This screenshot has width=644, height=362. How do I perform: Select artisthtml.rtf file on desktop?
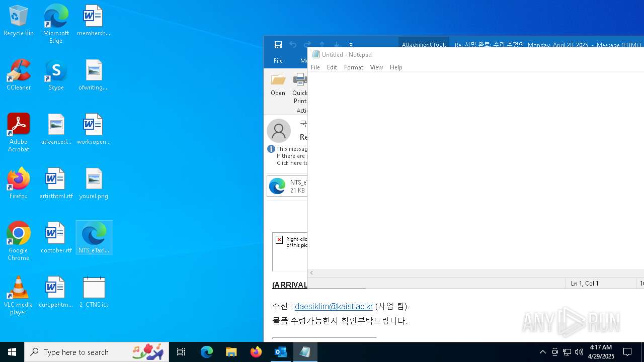(x=56, y=184)
